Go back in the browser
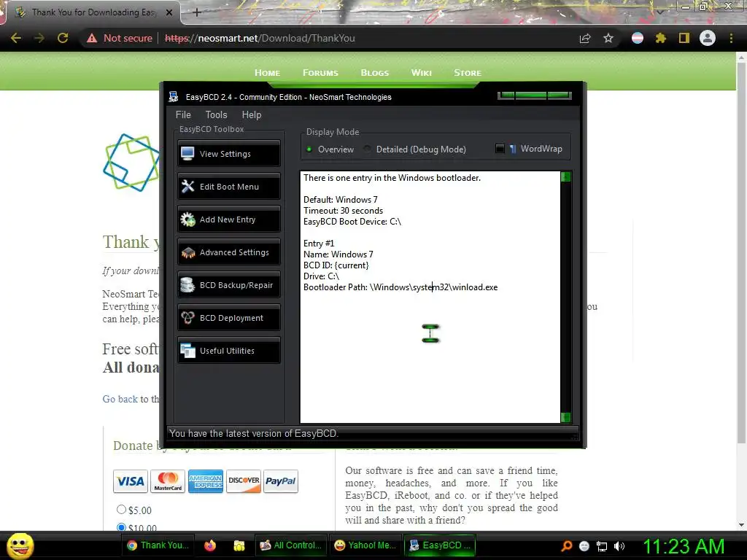747x560 pixels. click(16, 38)
